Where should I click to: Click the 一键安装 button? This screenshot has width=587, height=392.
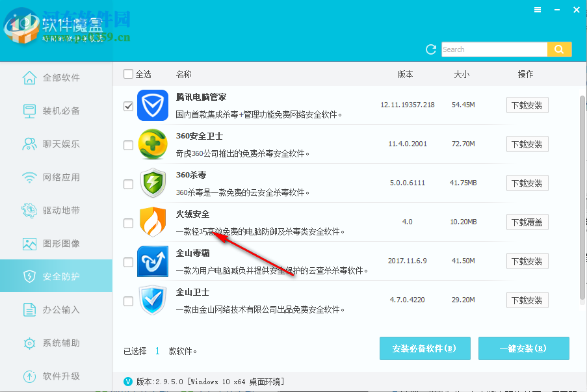(x=523, y=348)
